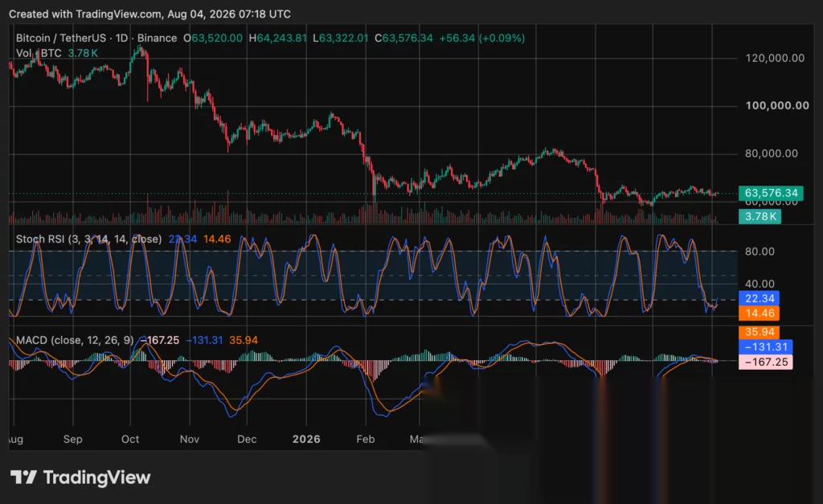Select the 'Stoch RSI (3, 3, 14, 14, close)' legend
The height and width of the screenshot is (504, 823).
[x=88, y=239]
